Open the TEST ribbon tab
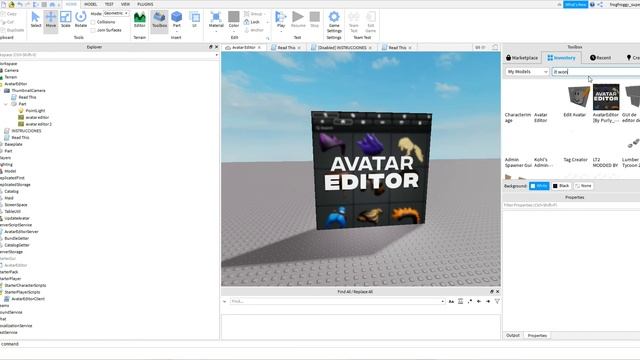This screenshot has width=640, height=360. [109, 4]
